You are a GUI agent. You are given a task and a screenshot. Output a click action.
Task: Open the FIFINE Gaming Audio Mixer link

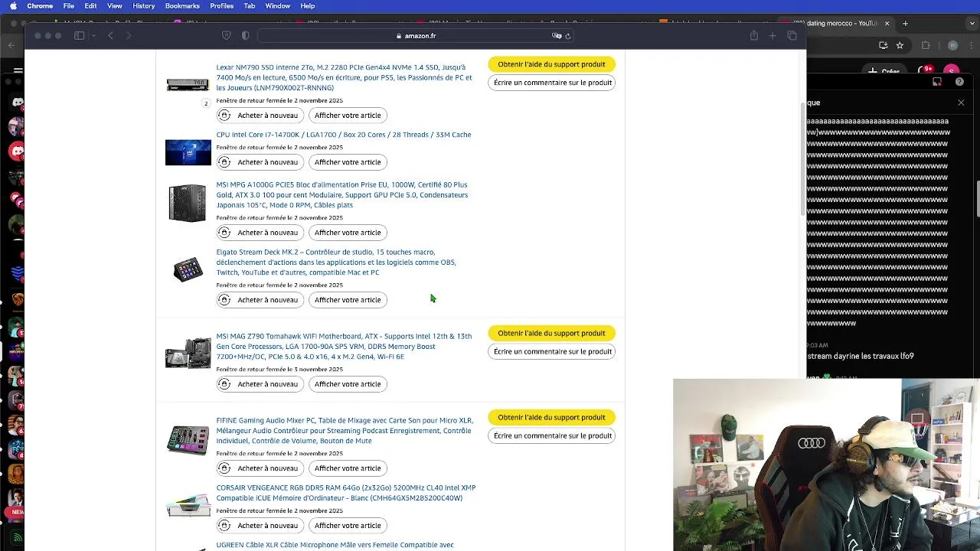(345, 430)
